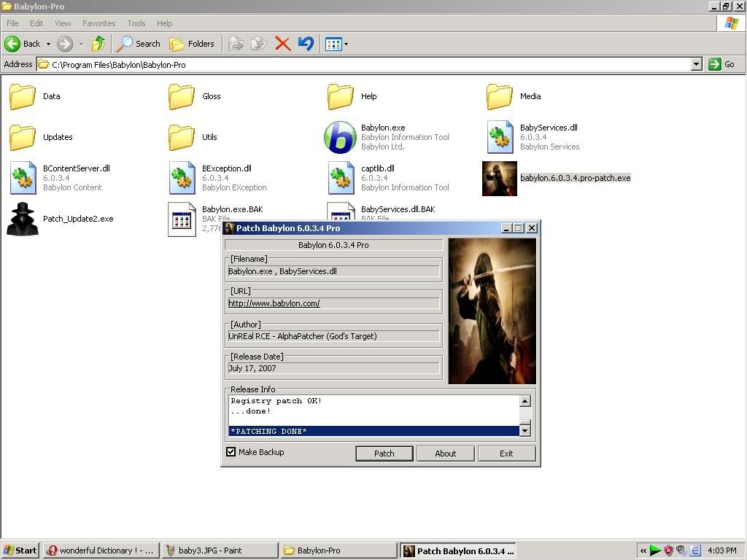Open the Tools menu
747x560 pixels.
click(136, 23)
